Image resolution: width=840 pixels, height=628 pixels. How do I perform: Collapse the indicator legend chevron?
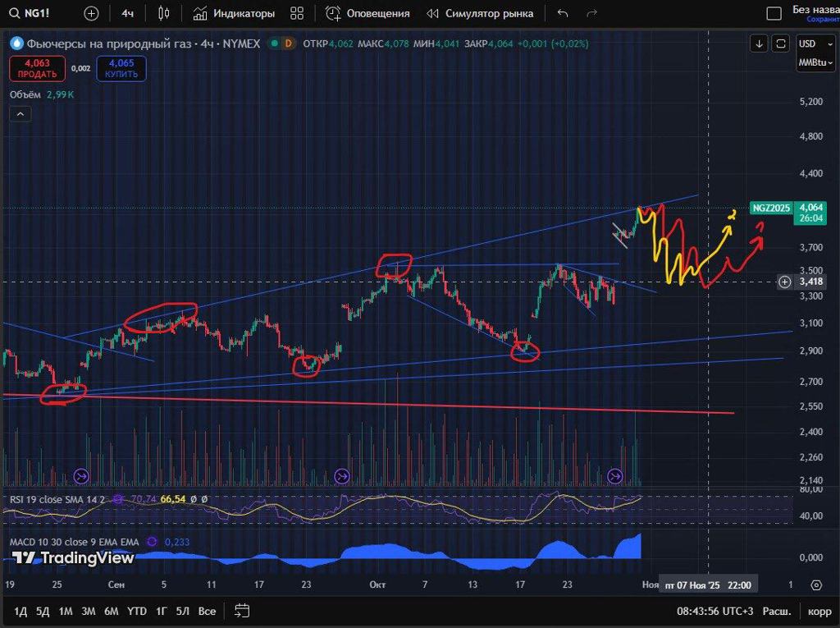pyautogui.click(x=20, y=114)
